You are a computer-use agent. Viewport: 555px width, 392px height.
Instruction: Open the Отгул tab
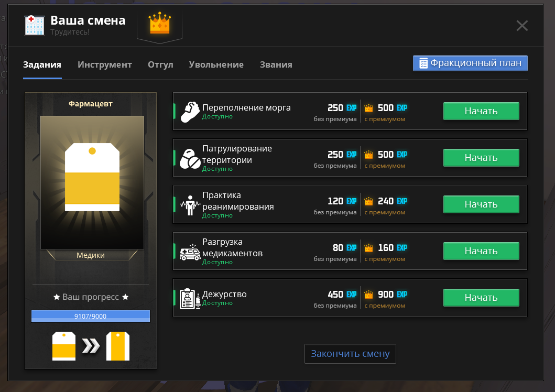coord(160,65)
